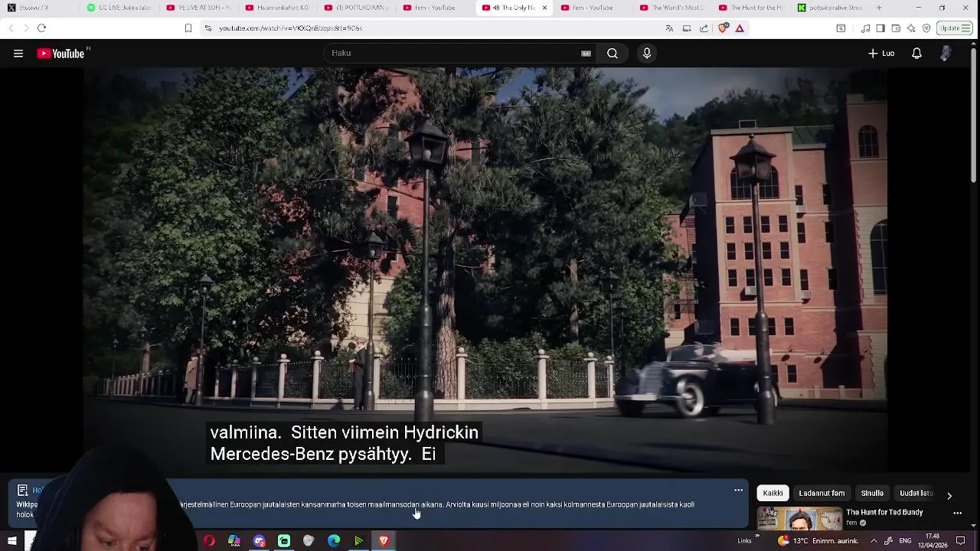The image size is (980, 551).
Task: Switch to the Huomenkahvit 4.0 tab
Action: coord(277,8)
